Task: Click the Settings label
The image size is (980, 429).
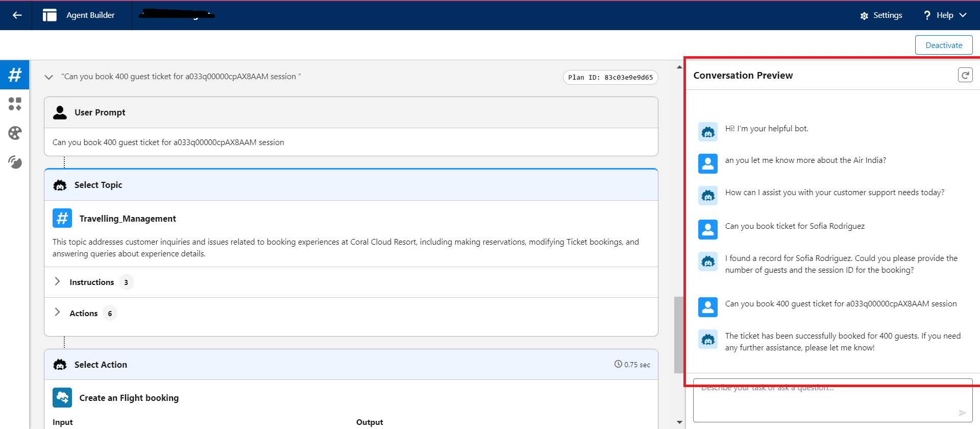Action: 888,15
